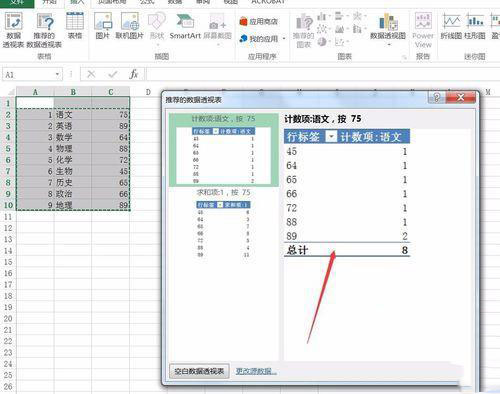Expand the Screenshot (屏幕截图) dropdown arrow
Image resolution: width=500 pixels, height=394 pixels.
pos(218,44)
